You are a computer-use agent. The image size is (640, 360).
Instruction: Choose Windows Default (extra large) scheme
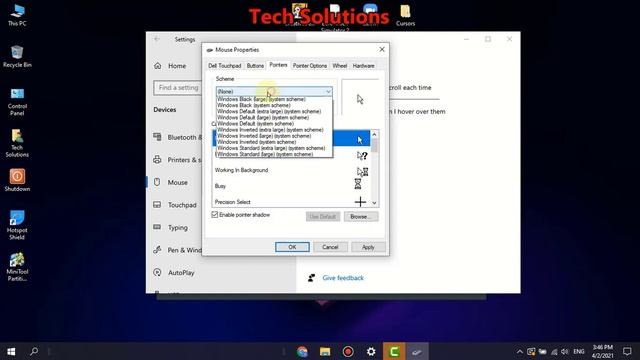click(x=274, y=111)
